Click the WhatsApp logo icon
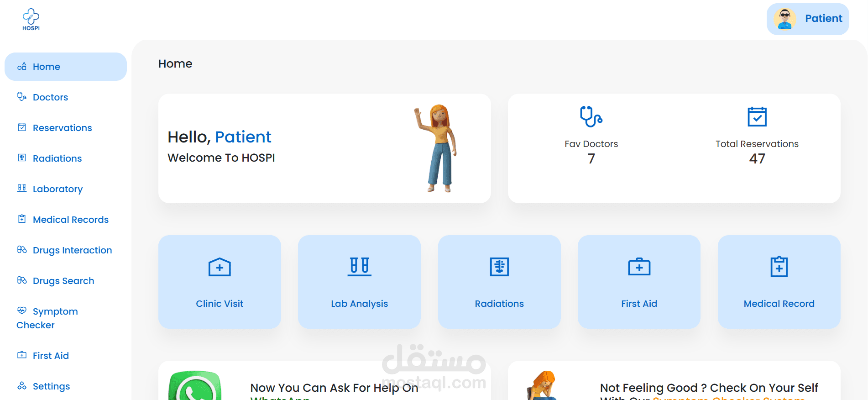This screenshot has width=868, height=400. click(195, 386)
